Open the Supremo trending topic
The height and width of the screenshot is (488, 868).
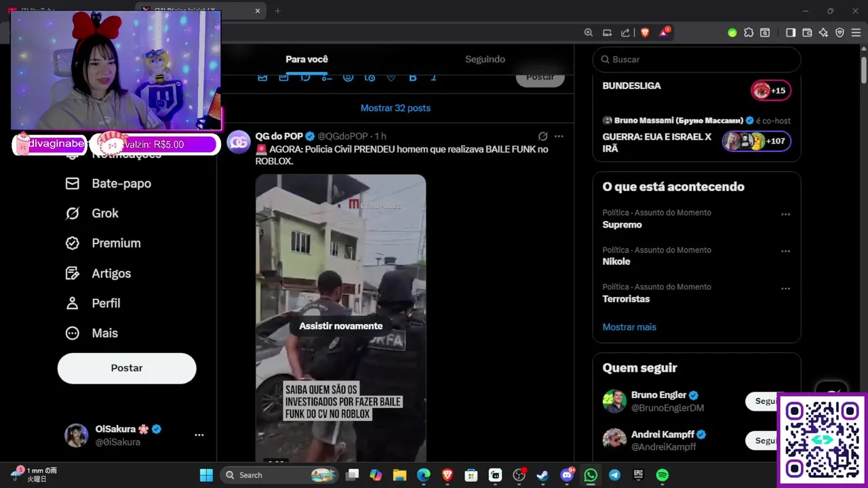coord(622,225)
